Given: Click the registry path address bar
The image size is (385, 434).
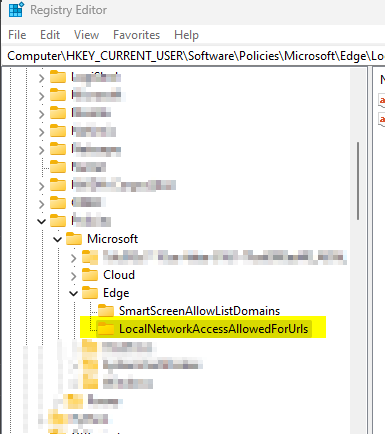Looking at the screenshot, I should pyautogui.click(x=194, y=56).
